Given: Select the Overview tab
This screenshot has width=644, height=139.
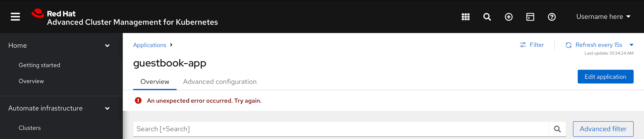Looking at the screenshot, I should click(x=155, y=82).
